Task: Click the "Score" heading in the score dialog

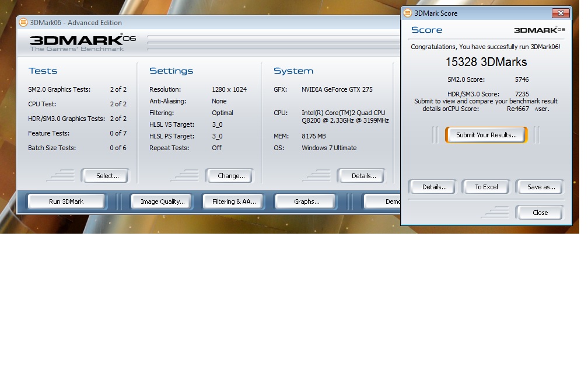Action: pos(427,30)
